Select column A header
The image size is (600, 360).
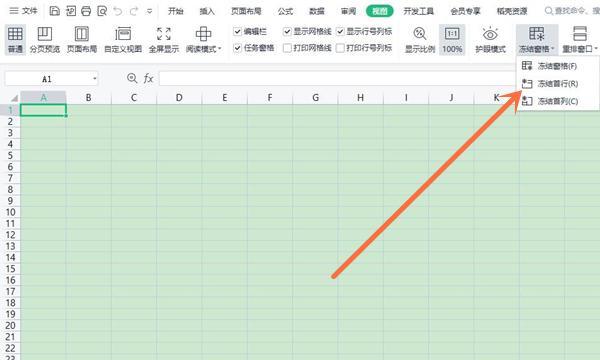tap(43, 98)
